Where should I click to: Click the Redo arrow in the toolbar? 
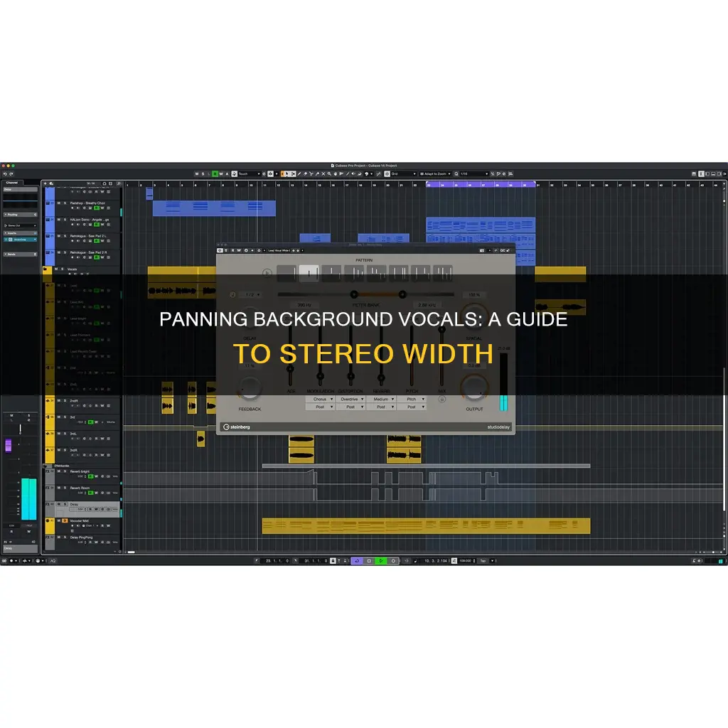[11, 174]
